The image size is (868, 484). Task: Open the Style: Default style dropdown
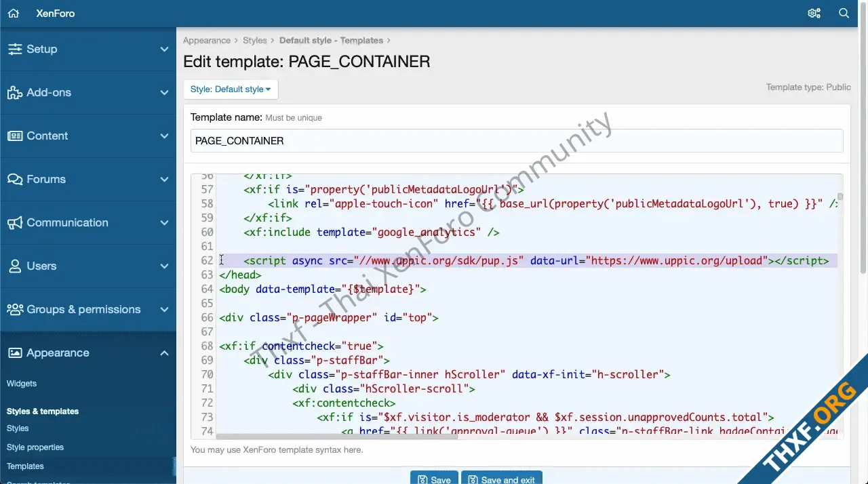coord(231,89)
